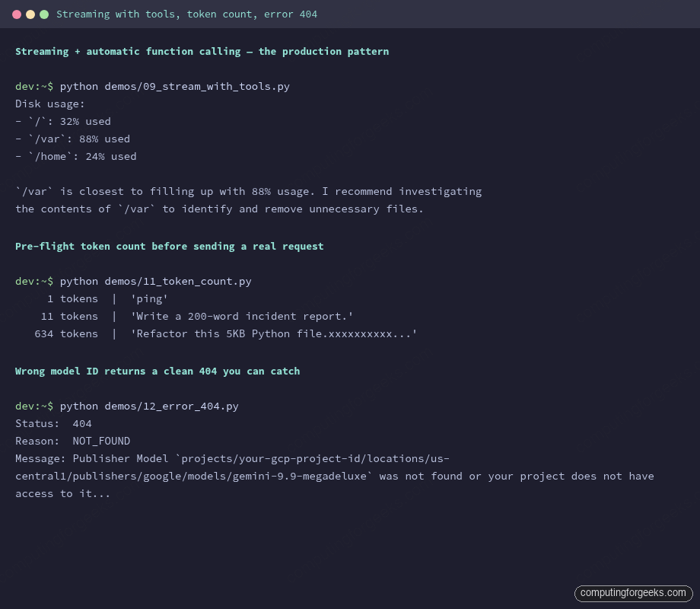Select line '`/`: 32% used'

[63, 122]
